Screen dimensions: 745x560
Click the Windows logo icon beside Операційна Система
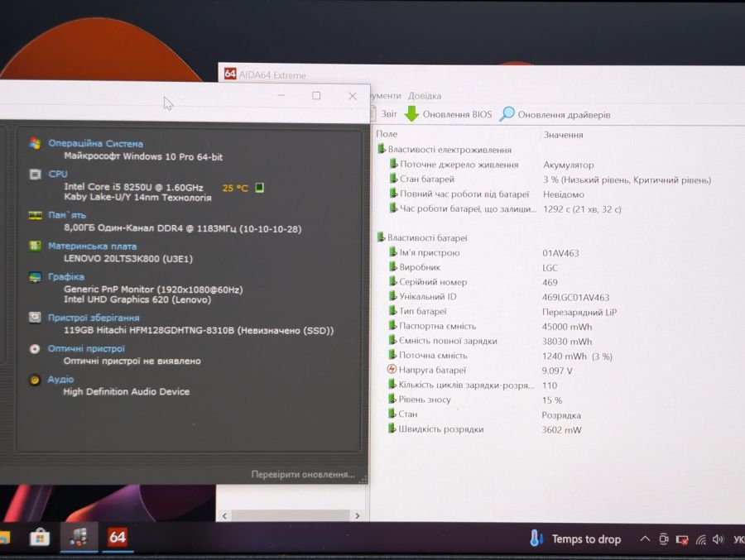point(35,143)
